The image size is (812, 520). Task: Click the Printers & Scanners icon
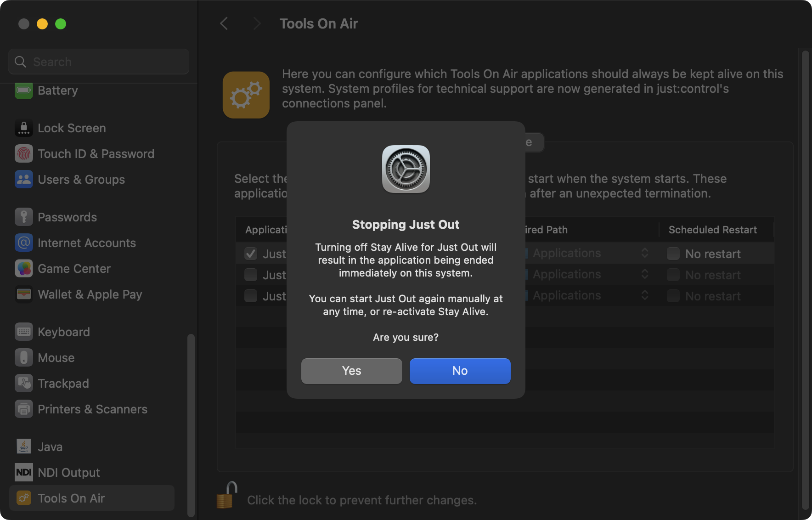tap(24, 409)
